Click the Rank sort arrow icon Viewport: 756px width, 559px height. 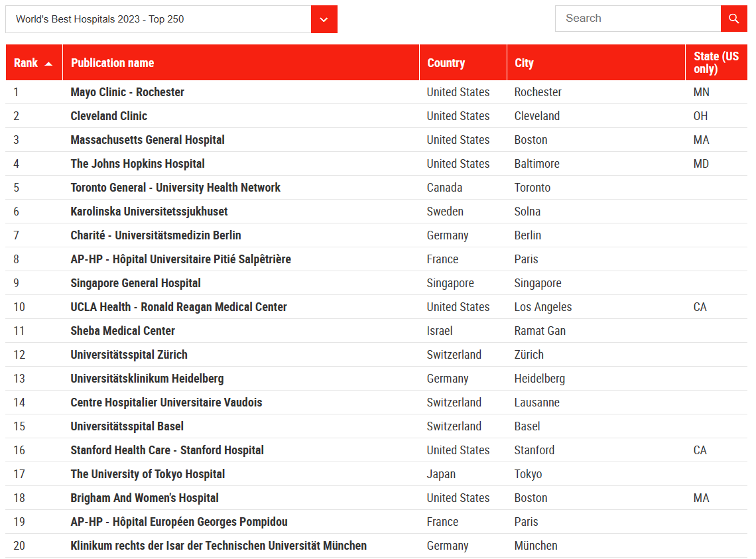(48, 64)
